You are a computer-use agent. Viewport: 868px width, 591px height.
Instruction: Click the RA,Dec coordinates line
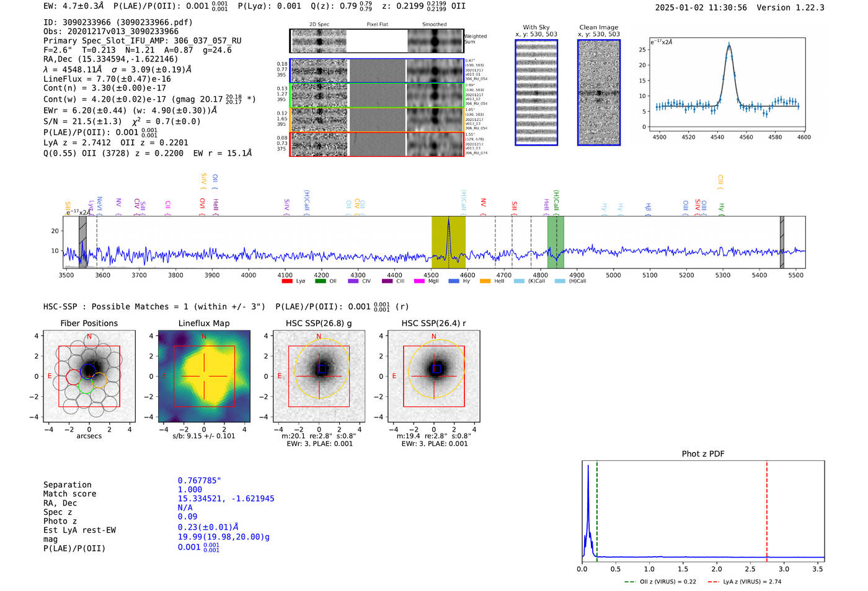pyautogui.click(x=111, y=60)
